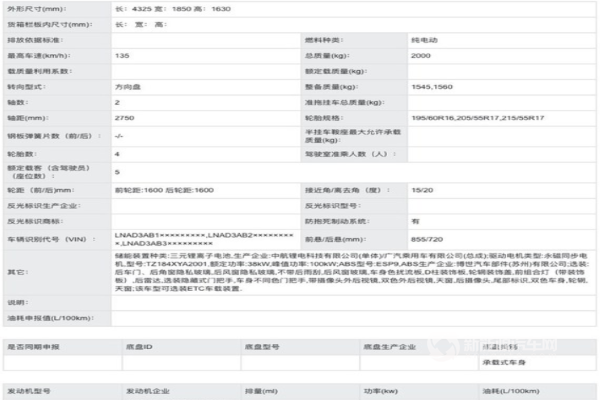Select the top speed value 135
600x400 pixels.
coord(122,56)
